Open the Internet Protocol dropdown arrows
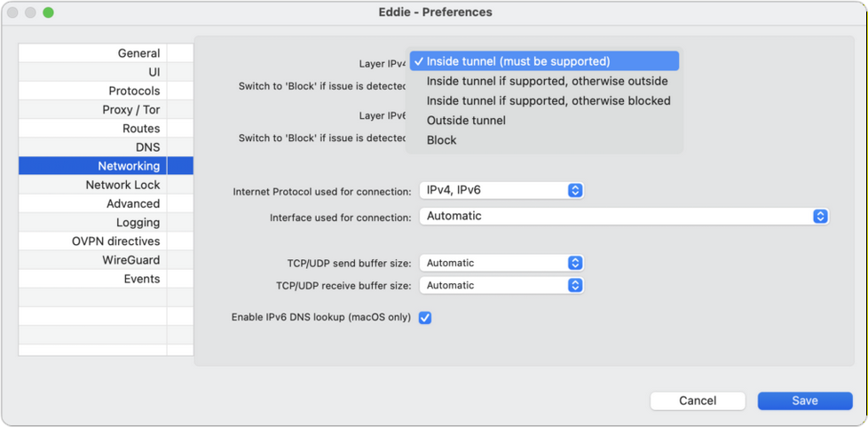The width and height of the screenshot is (868, 427). pyautogui.click(x=575, y=190)
